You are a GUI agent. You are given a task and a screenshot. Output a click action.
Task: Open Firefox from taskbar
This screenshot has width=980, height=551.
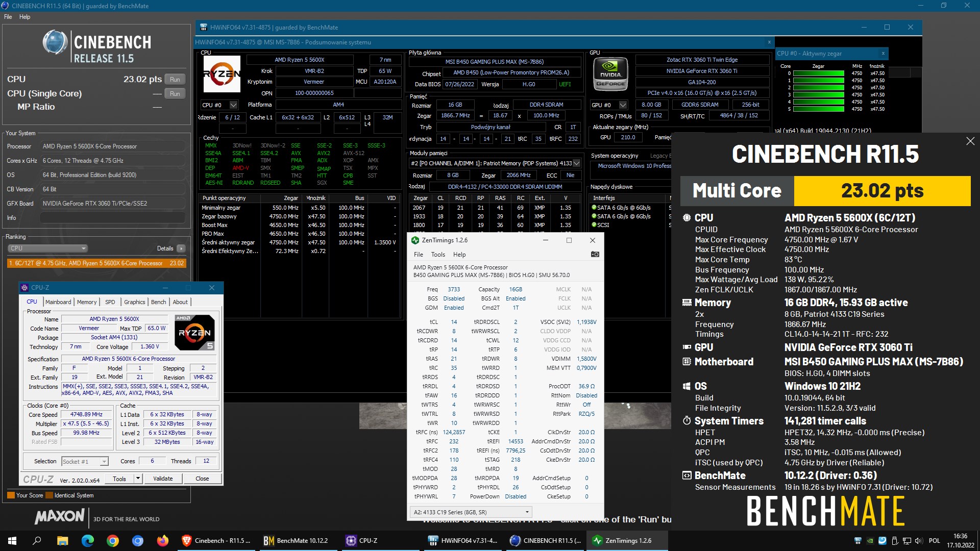tap(162, 541)
